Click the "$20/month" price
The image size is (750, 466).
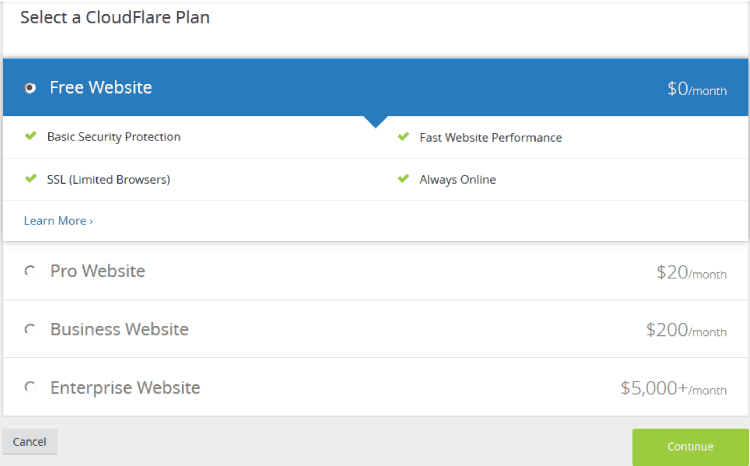tap(692, 273)
